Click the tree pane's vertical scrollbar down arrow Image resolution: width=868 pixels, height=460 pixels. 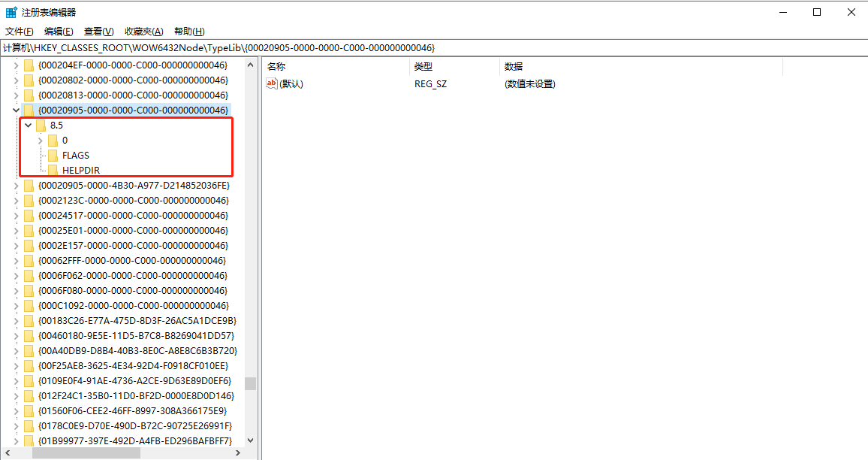250,440
